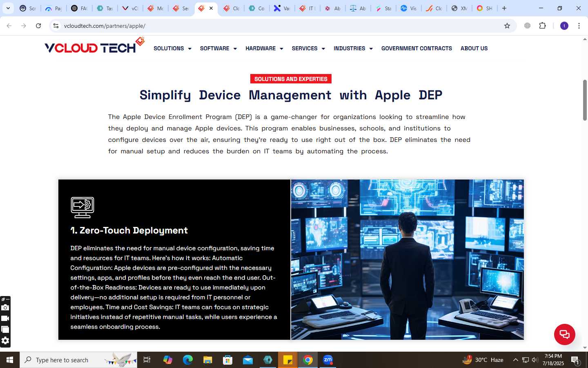The width and height of the screenshot is (588, 368).
Task: Go forward to the next page
Action: click(x=24, y=26)
